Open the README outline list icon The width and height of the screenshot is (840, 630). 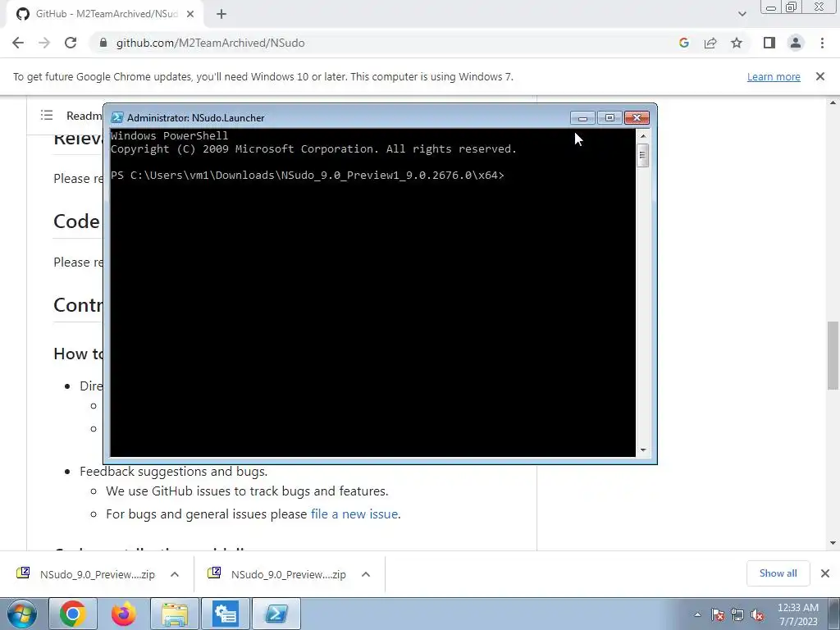tap(47, 115)
